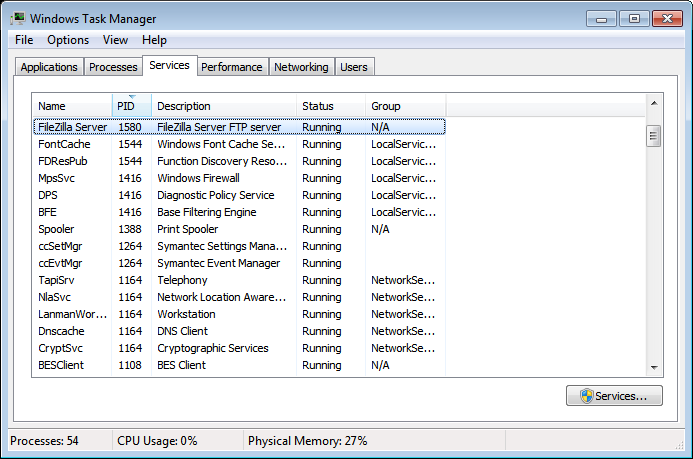Open the Services management button

(614, 396)
